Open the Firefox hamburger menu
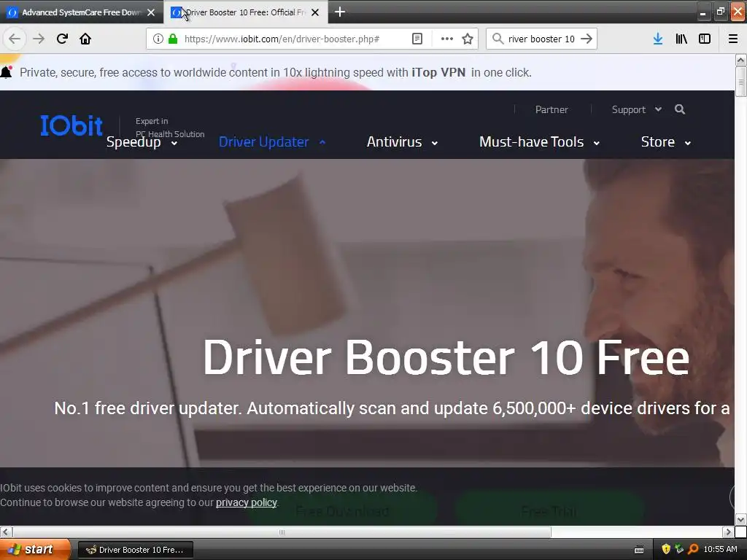 (733, 39)
